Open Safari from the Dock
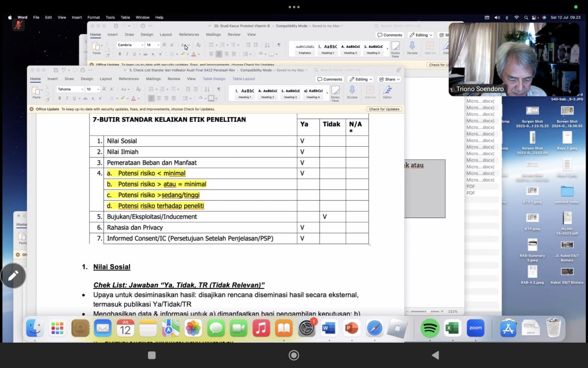Screen dimensions: 588x368 pyautogui.click(x=374, y=328)
